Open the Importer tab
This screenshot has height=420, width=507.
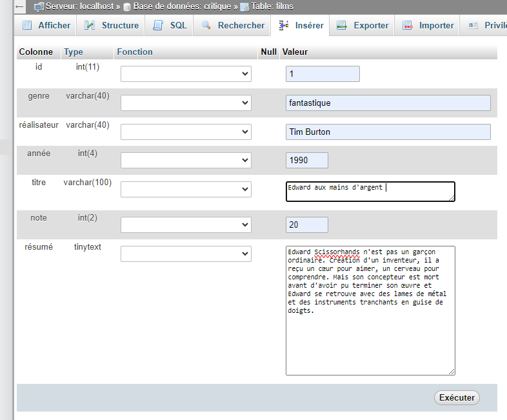pyautogui.click(x=427, y=25)
